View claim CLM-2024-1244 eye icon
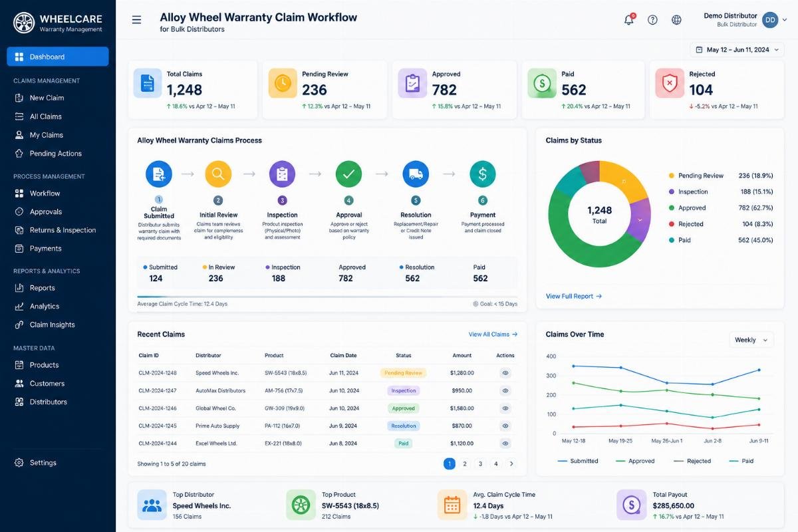This screenshot has height=532, width=798. (x=505, y=443)
